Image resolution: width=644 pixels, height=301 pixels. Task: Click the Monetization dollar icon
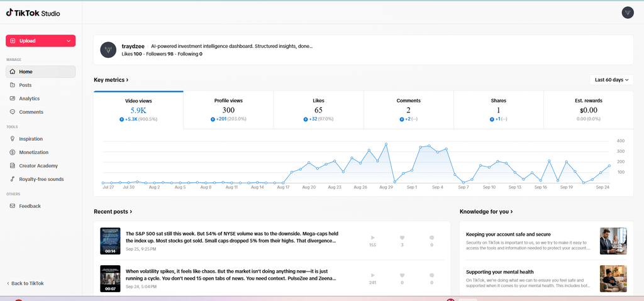13,152
